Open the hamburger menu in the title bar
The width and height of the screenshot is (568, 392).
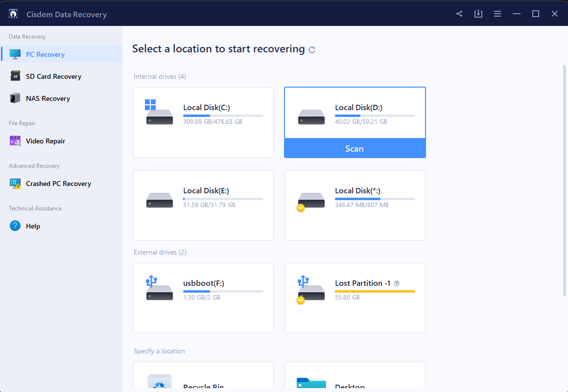497,14
